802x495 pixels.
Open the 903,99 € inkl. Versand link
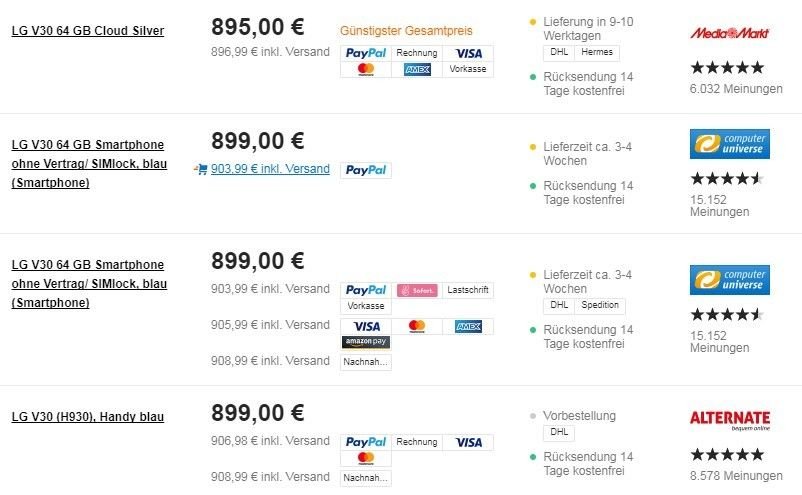click(x=270, y=169)
